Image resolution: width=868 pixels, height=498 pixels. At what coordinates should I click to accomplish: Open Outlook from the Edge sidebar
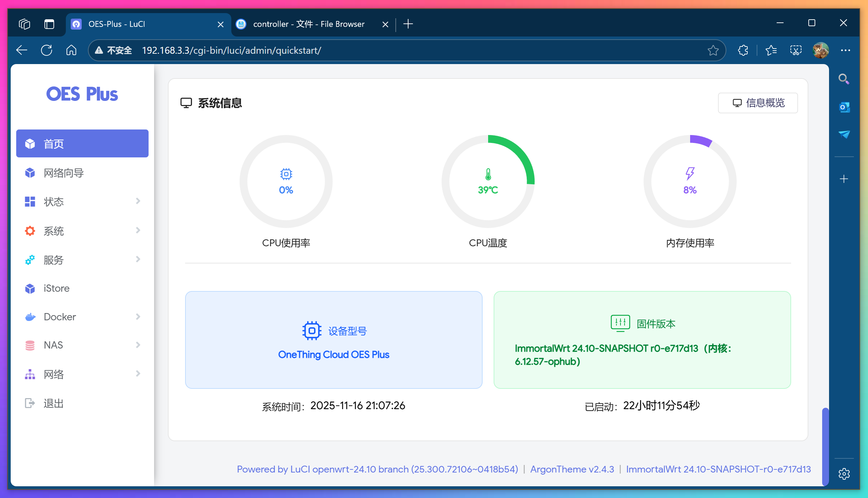coord(844,107)
